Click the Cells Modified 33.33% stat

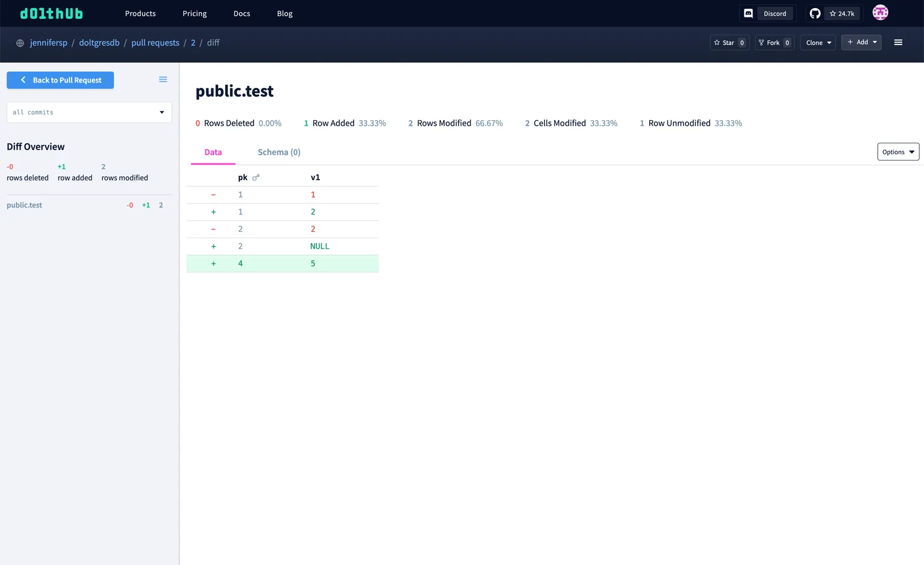tap(571, 123)
